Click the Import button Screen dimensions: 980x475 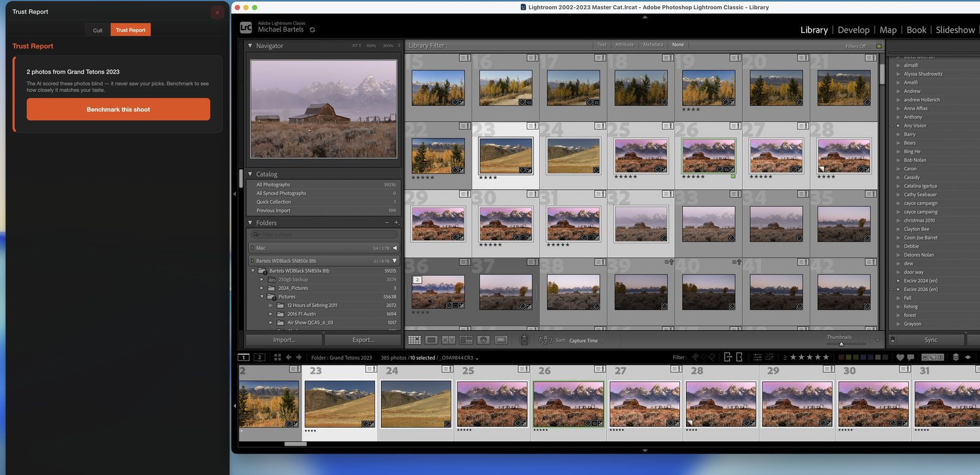tap(284, 340)
